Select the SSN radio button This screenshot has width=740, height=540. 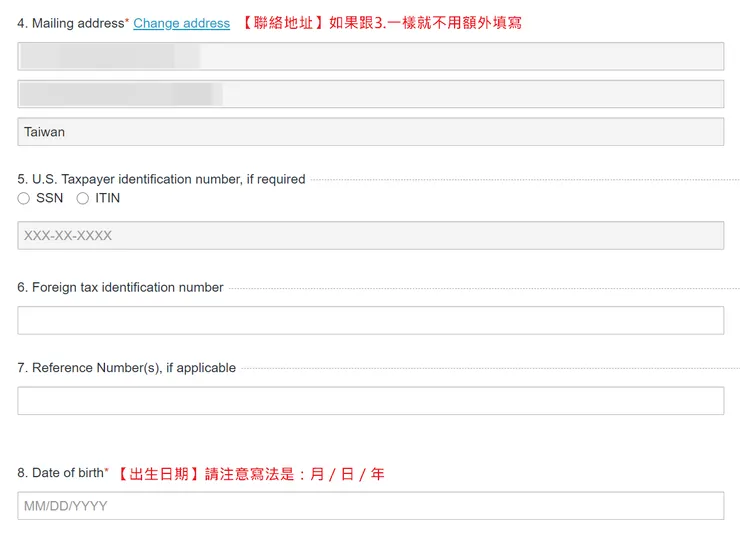click(x=24, y=198)
